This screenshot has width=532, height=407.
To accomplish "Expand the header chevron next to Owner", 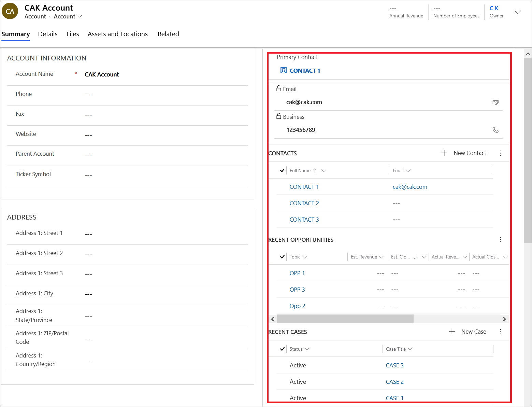I will pyautogui.click(x=518, y=12).
